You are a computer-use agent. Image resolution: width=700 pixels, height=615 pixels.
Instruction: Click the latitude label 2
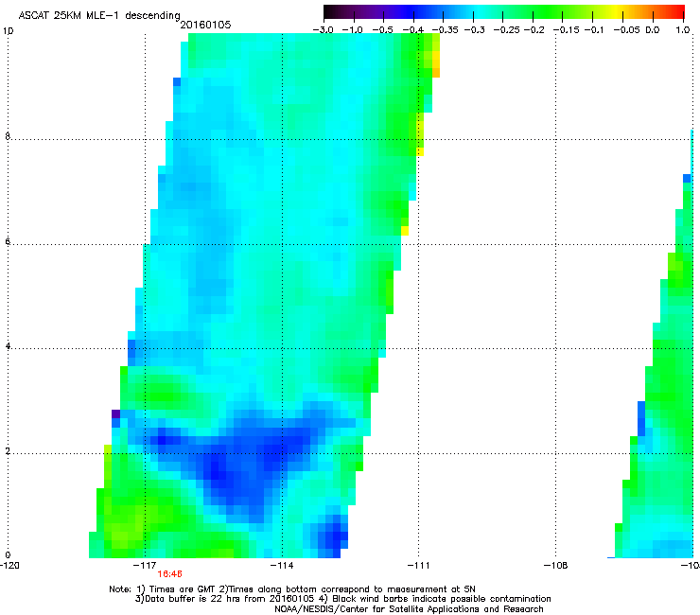pos(8,450)
